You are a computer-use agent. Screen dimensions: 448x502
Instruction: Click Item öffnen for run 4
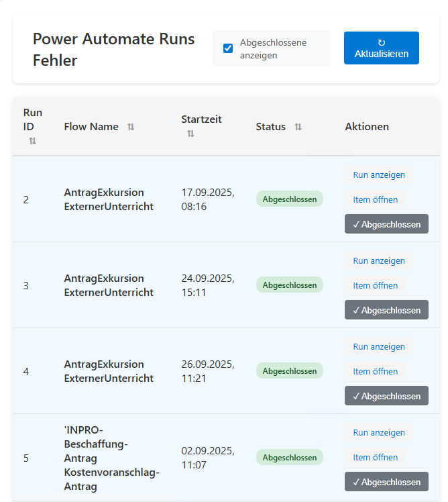tap(376, 371)
